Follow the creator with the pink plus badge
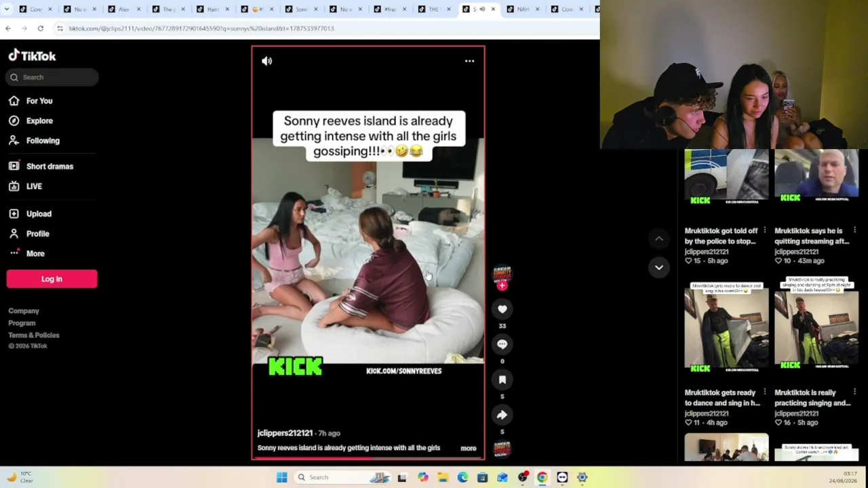Screen dimensions: 868x488 click(x=502, y=285)
